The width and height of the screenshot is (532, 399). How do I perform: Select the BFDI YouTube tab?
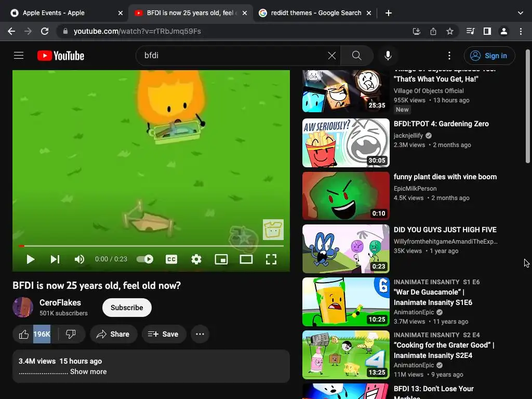pyautogui.click(x=190, y=13)
